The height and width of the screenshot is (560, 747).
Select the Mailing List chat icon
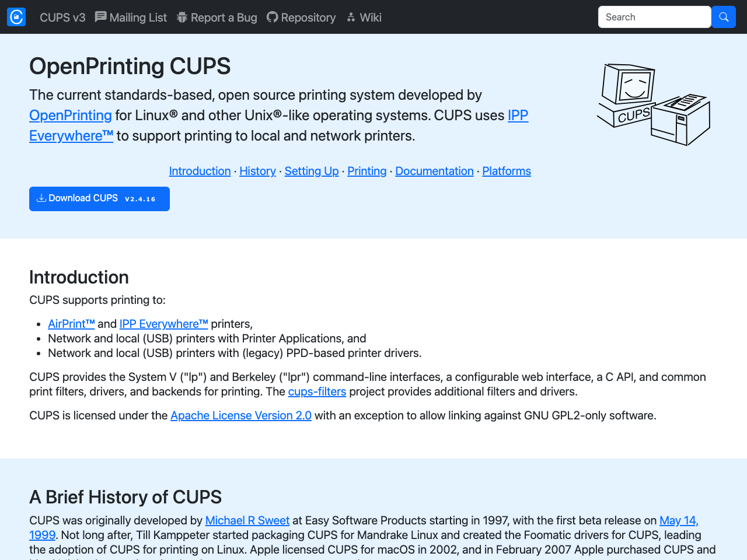[101, 17]
